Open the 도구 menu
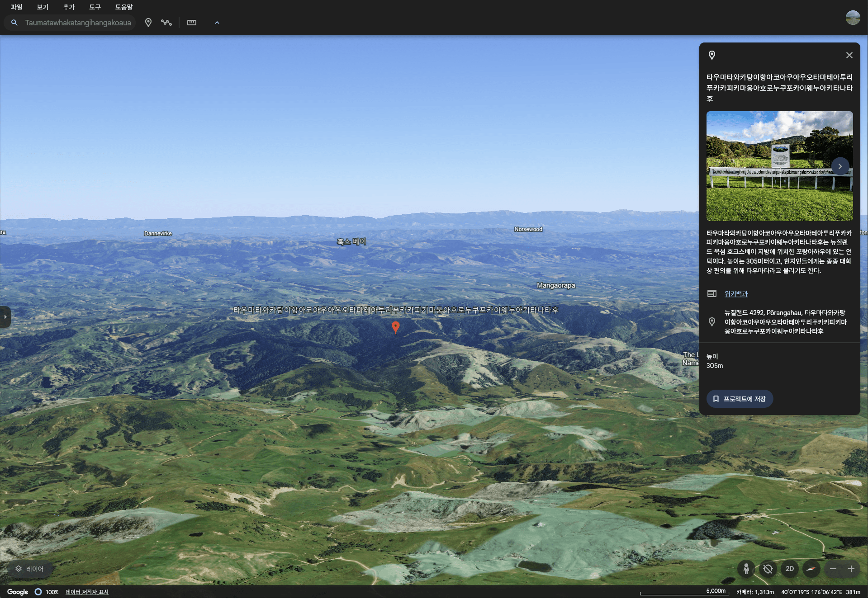Screen dimensions: 868x599 point(95,7)
